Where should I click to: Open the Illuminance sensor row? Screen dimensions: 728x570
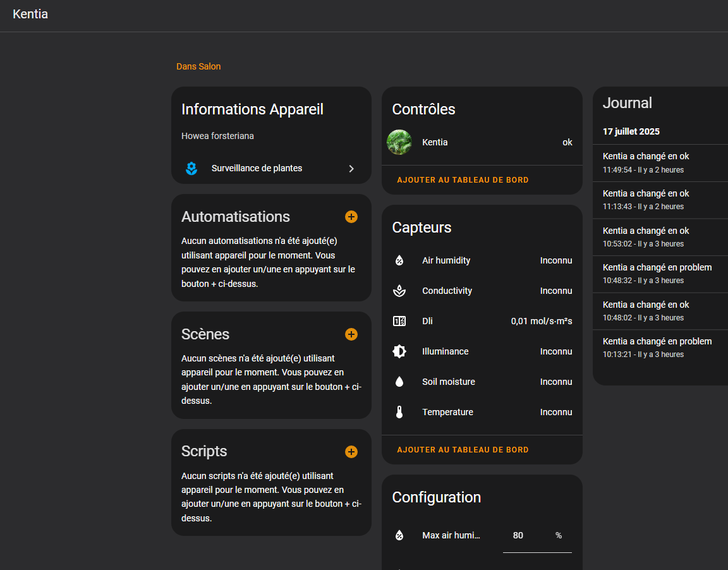[x=482, y=351]
